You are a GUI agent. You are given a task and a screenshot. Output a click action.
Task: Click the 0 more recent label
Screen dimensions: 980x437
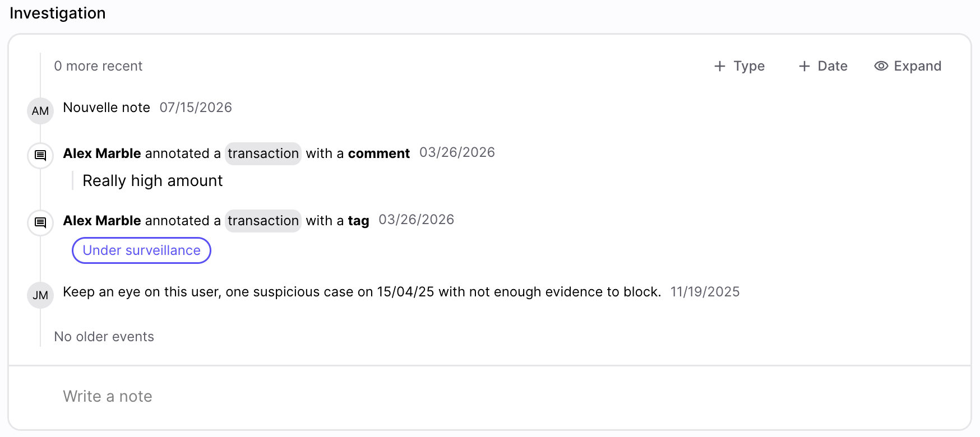point(98,66)
